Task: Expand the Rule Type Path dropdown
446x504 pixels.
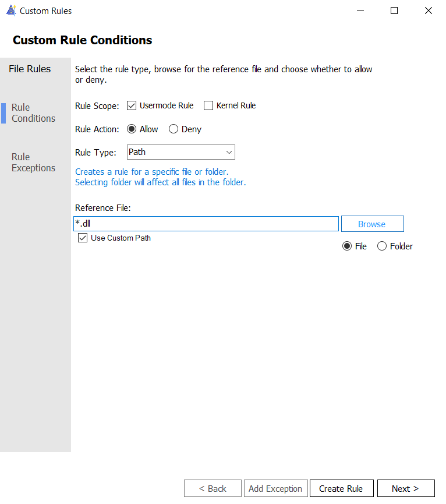Action: coord(180,152)
